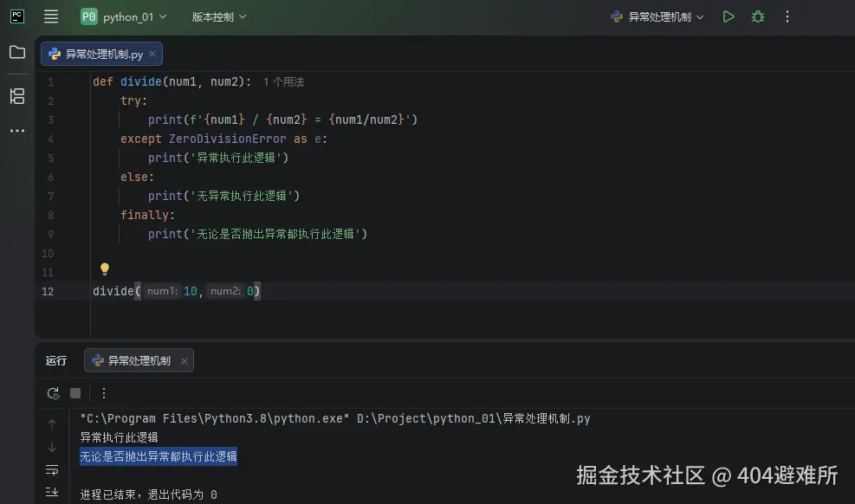
Task: Rerun the program using rerun icon
Action: 53,393
